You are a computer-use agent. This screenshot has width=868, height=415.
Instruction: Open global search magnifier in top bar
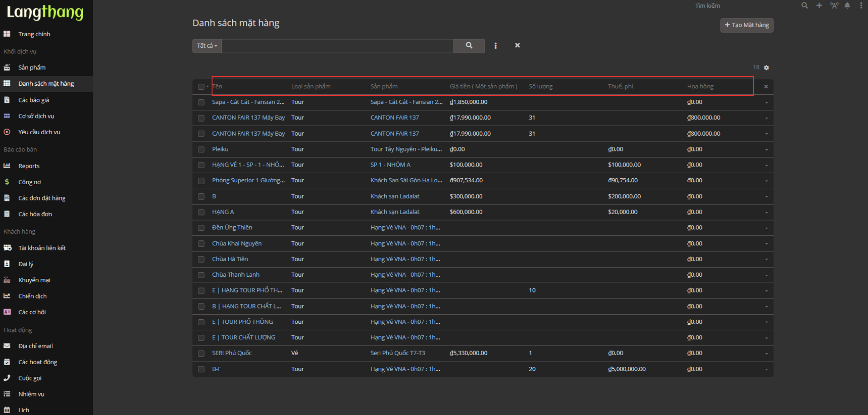pyautogui.click(x=804, y=6)
